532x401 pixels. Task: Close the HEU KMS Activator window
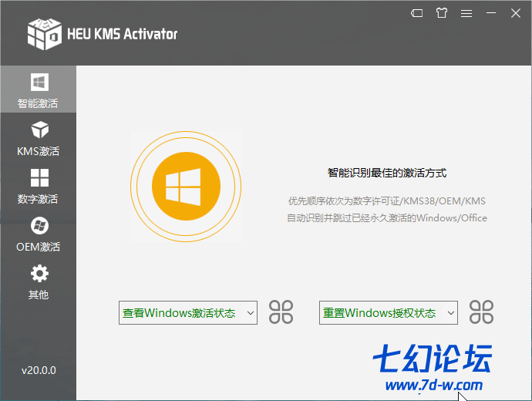point(516,13)
